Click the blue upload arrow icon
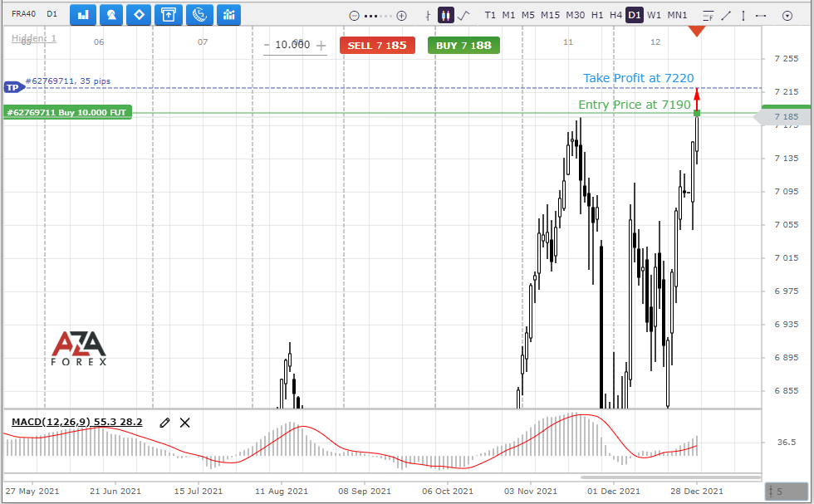The height and width of the screenshot is (504, 814). click(x=169, y=15)
